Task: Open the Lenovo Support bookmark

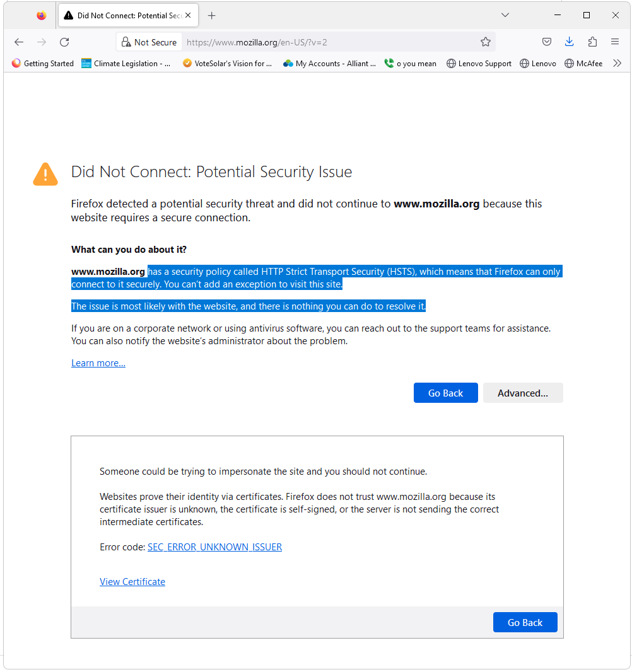Action: [479, 63]
